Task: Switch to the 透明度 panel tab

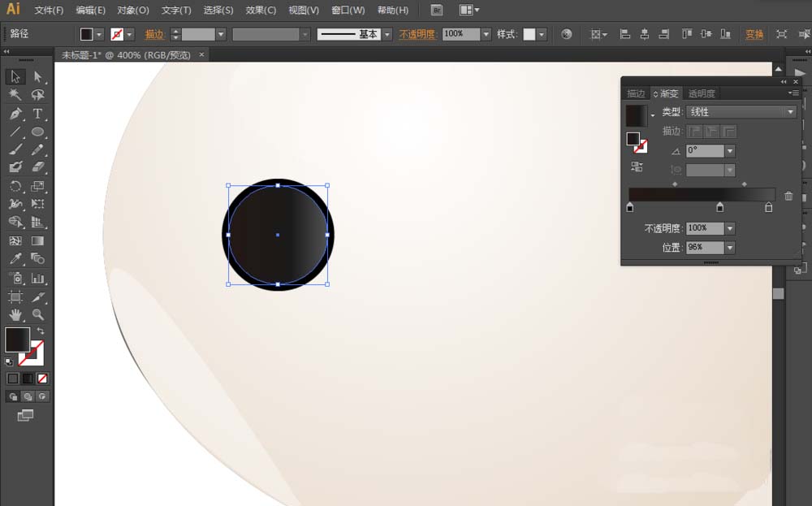Action: point(702,93)
